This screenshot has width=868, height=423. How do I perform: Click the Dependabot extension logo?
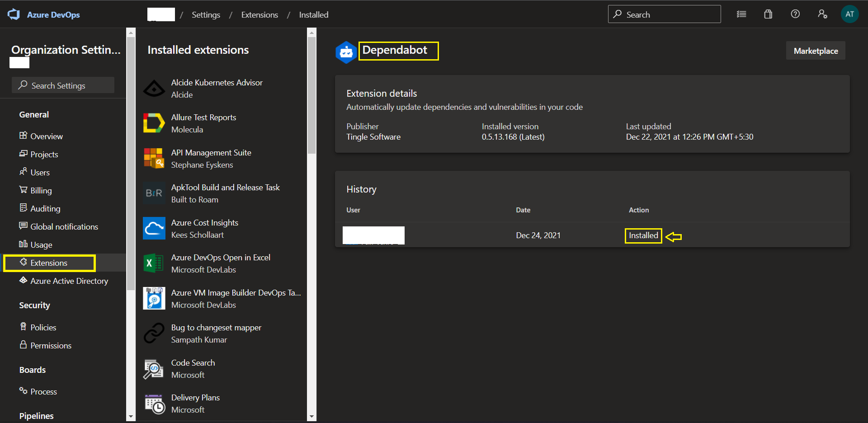pyautogui.click(x=346, y=52)
